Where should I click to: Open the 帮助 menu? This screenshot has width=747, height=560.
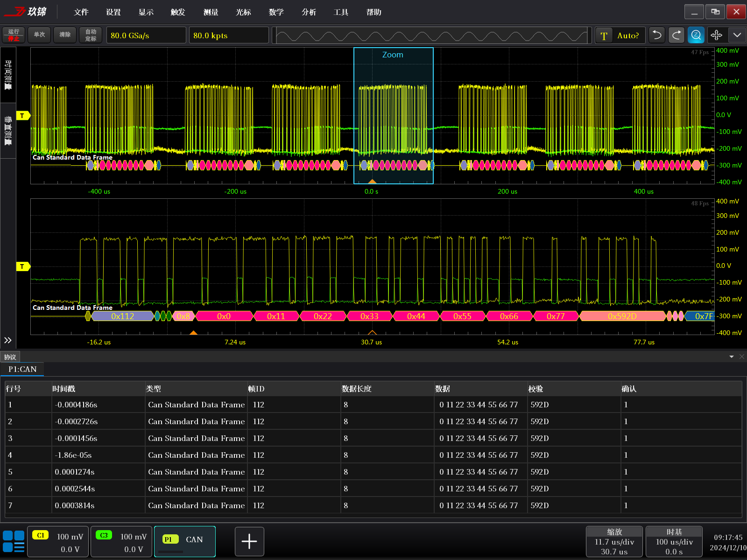coord(373,12)
